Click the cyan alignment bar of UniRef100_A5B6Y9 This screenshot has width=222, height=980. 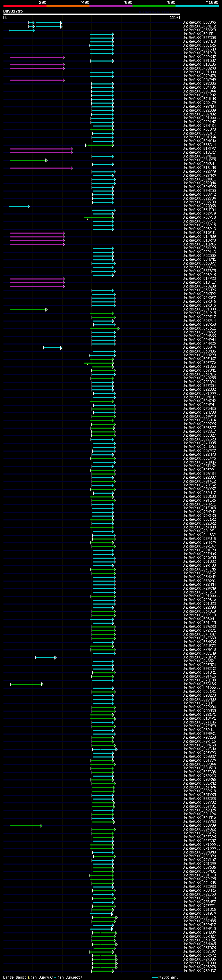pos(22,31)
